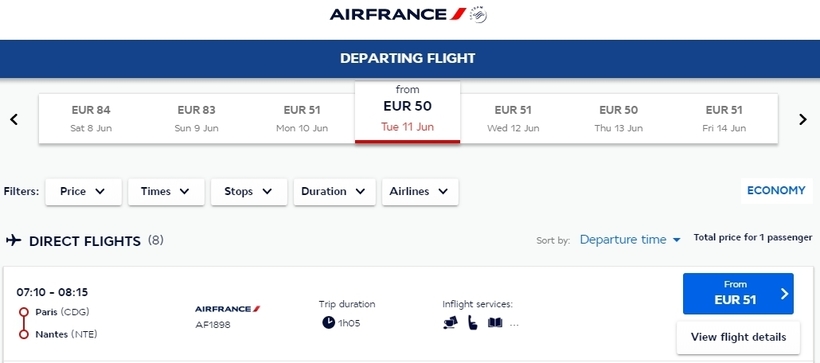This screenshot has height=363, width=820.
Task: Go to previous dates with left arrow
Action: tap(14, 119)
